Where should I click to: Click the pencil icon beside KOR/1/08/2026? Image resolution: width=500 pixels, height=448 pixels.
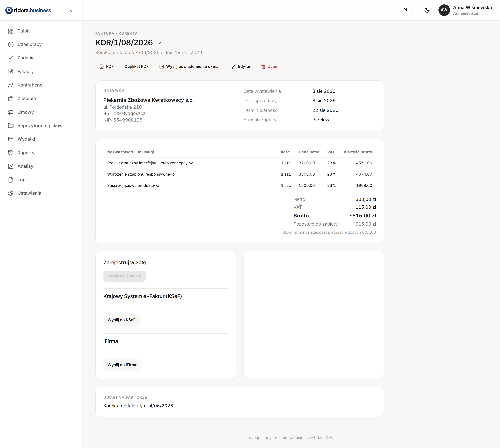(160, 43)
